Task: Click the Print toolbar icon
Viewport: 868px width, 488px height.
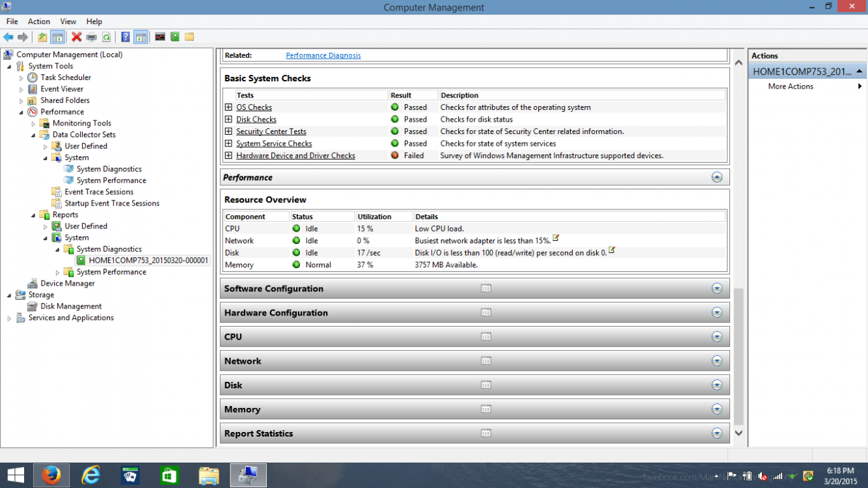Action: coord(92,37)
